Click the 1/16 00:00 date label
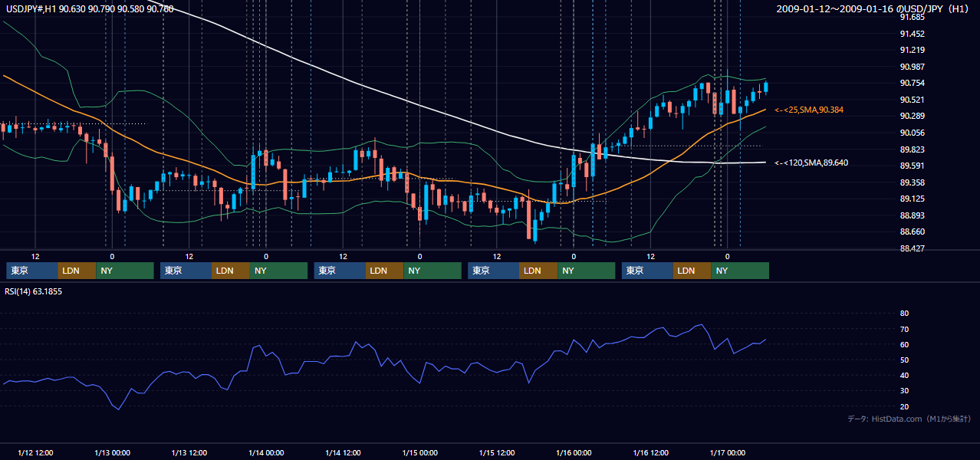980x460 pixels. tap(574, 452)
